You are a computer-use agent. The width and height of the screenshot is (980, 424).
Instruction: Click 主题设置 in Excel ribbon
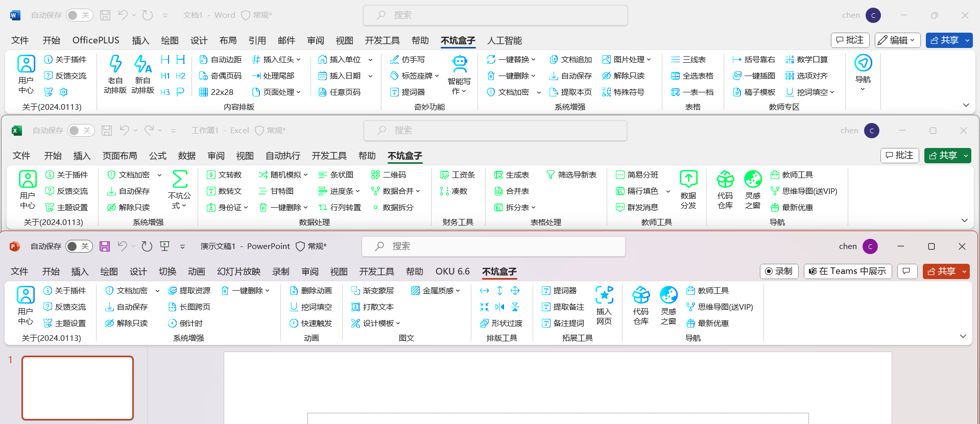point(67,207)
